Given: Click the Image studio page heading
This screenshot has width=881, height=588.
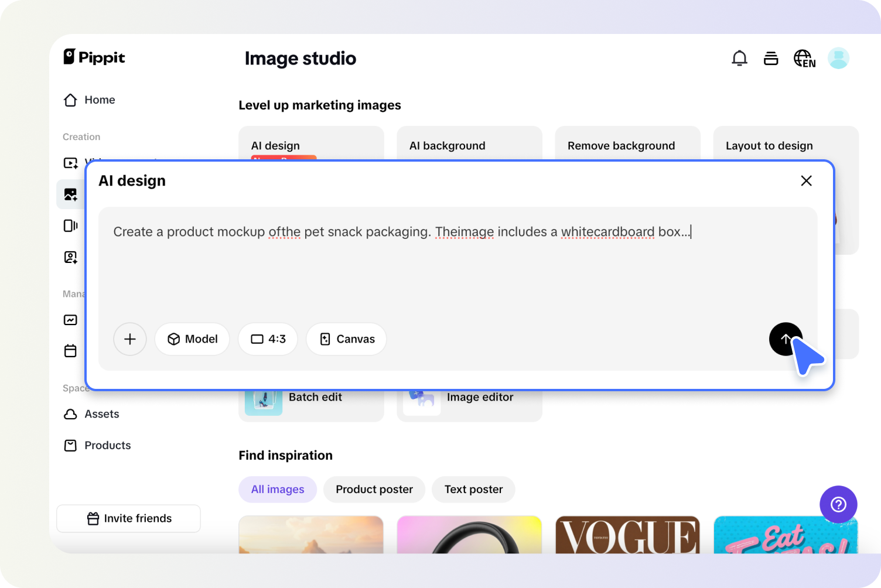Looking at the screenshot, I should coord(301,59).
